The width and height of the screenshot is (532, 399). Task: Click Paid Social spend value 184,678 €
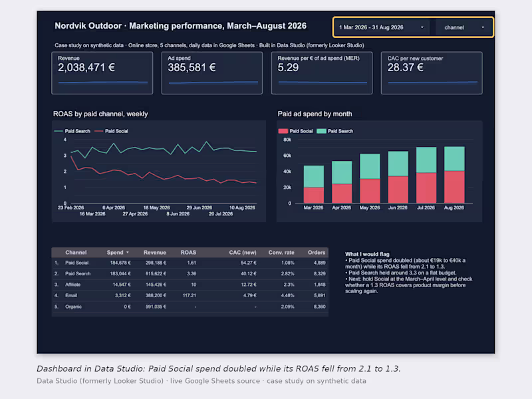(120, 263)
